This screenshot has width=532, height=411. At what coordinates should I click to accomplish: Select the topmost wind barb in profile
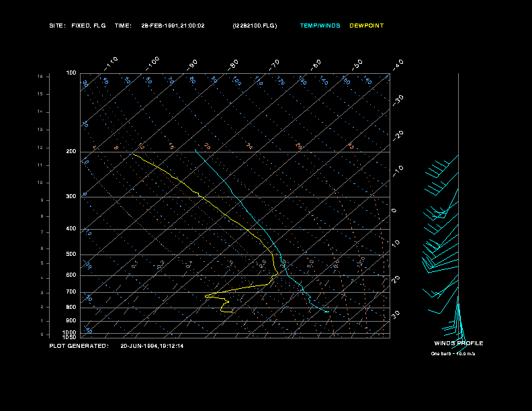point(441,167)
